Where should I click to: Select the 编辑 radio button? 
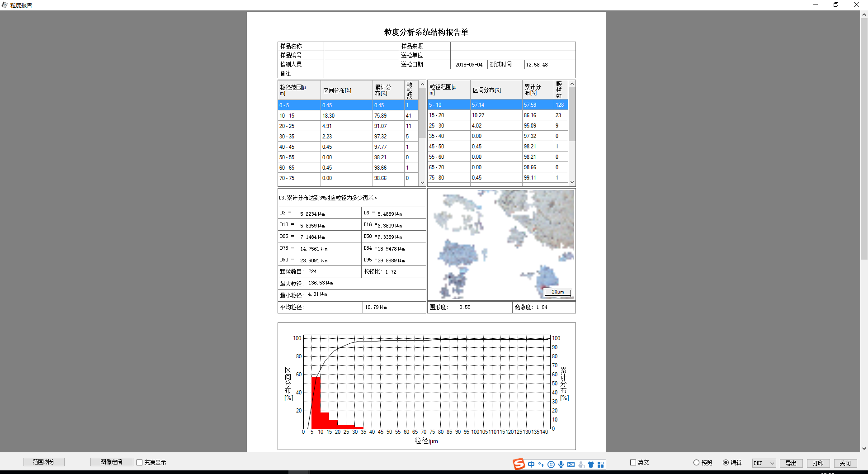726,463
